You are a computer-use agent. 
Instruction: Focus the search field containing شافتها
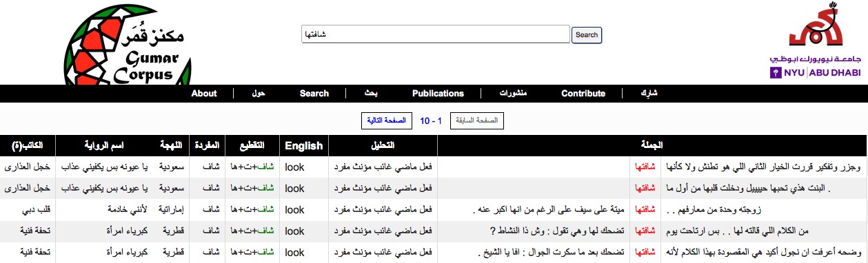point(436,34)
